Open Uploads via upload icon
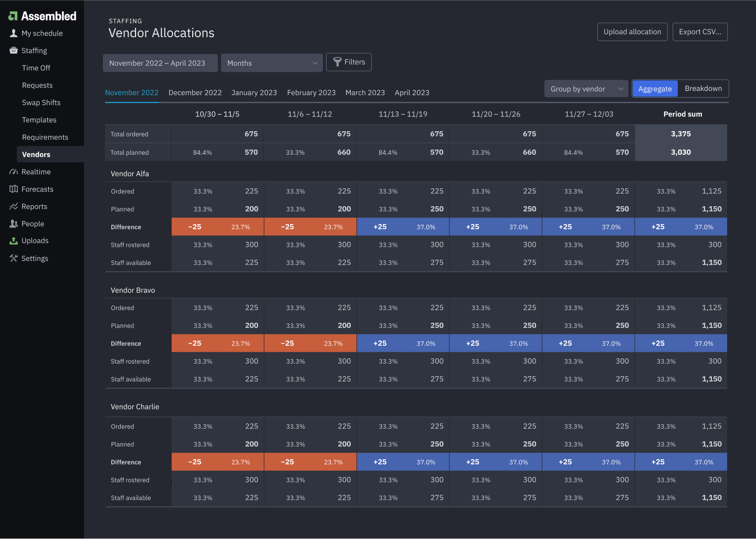This screenshot has width=756, height=539. [x=14, y=241]
